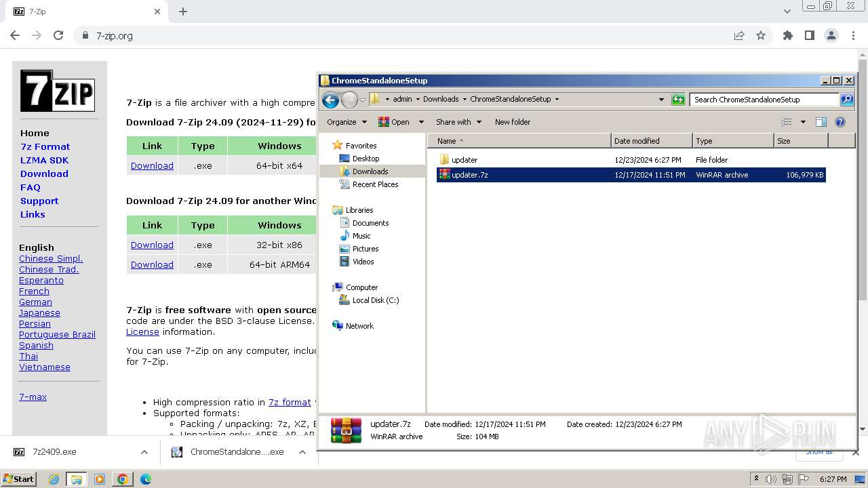This screenshot has width=868, height=488.
Task: Open the Chrome share icon
Action: click(x=739, y=35)
